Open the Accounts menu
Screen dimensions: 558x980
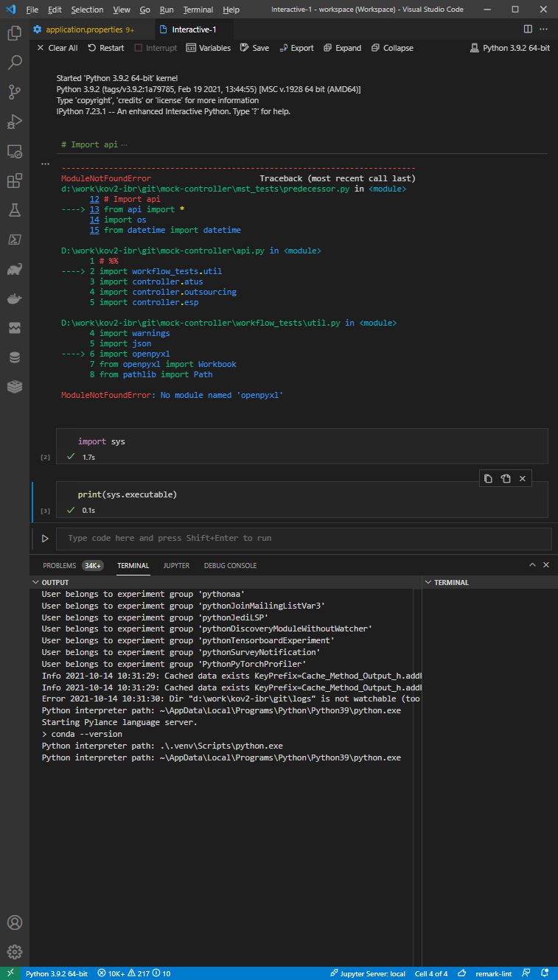[14, 923]
